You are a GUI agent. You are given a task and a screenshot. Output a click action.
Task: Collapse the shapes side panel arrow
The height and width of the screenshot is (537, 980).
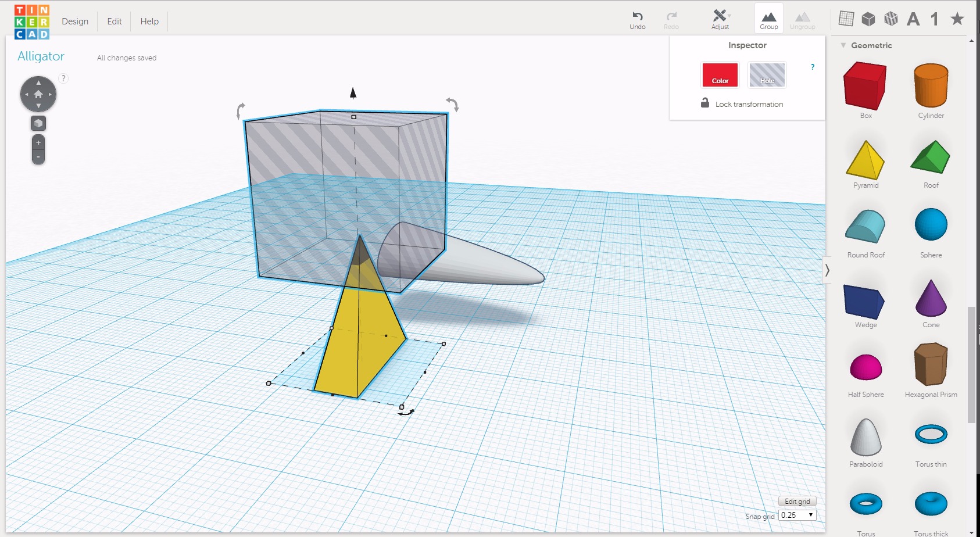click(x=827, y=270)
